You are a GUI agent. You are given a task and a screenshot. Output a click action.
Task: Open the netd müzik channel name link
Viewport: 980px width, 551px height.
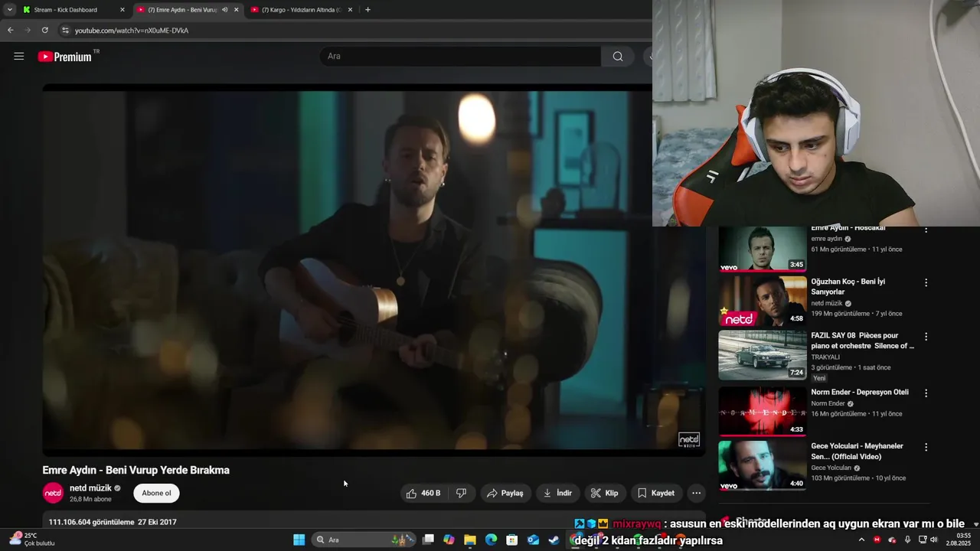point(90,487)
